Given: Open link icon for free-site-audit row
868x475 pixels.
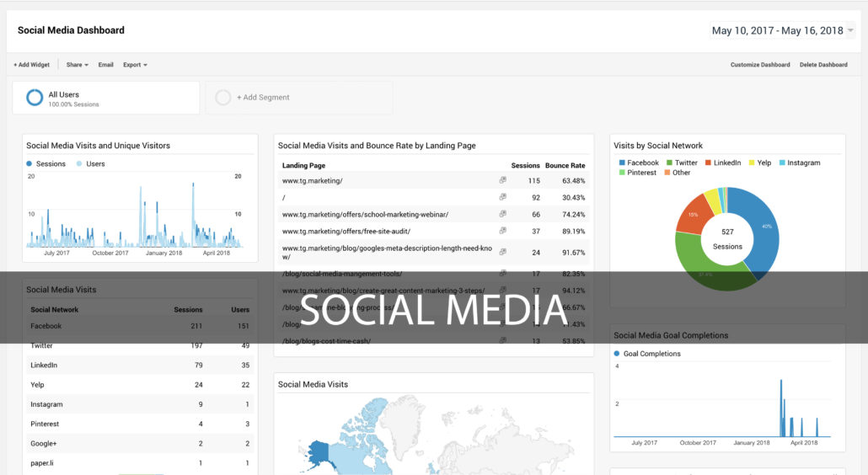Looking at the screenshot, I should [502, 231].
